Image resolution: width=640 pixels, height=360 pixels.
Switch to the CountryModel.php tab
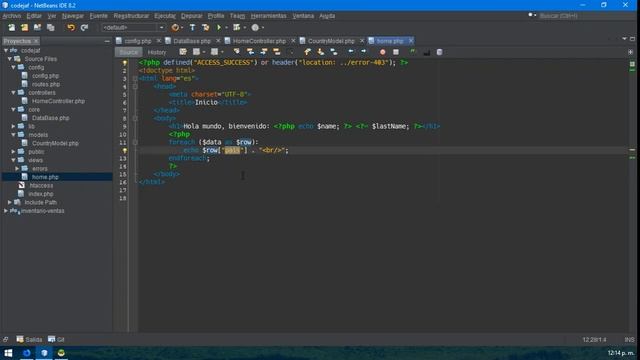331,41
